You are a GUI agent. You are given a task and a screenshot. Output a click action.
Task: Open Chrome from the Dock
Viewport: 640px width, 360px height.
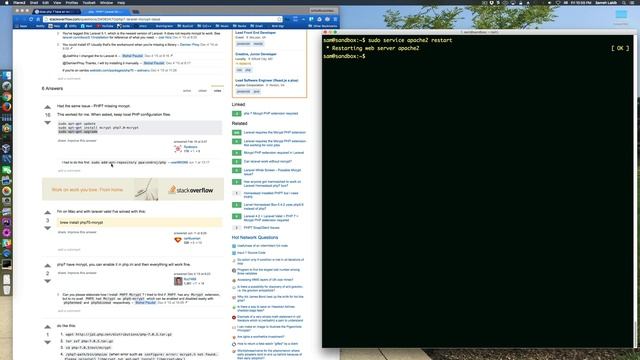(x=7, y=97)
